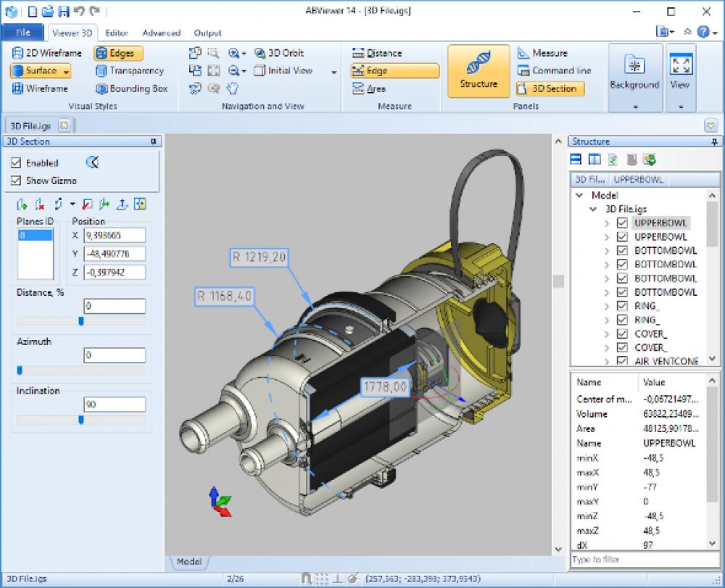Click the Structure panel button
Screen dimensions: 725x588
point(478,70)
